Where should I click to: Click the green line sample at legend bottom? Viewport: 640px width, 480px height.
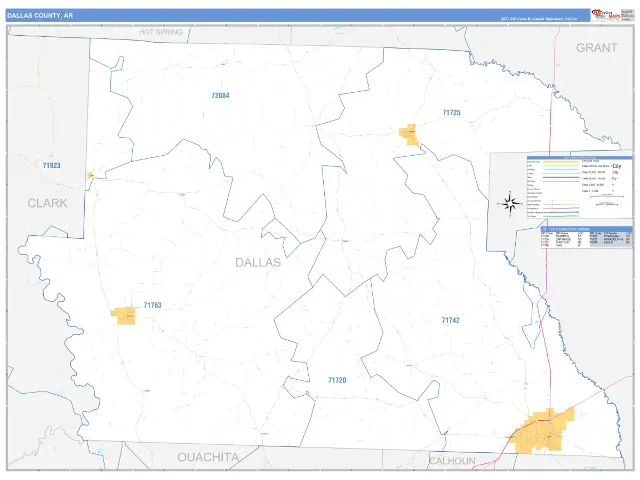pyautogui.click(x=560, y=215)
